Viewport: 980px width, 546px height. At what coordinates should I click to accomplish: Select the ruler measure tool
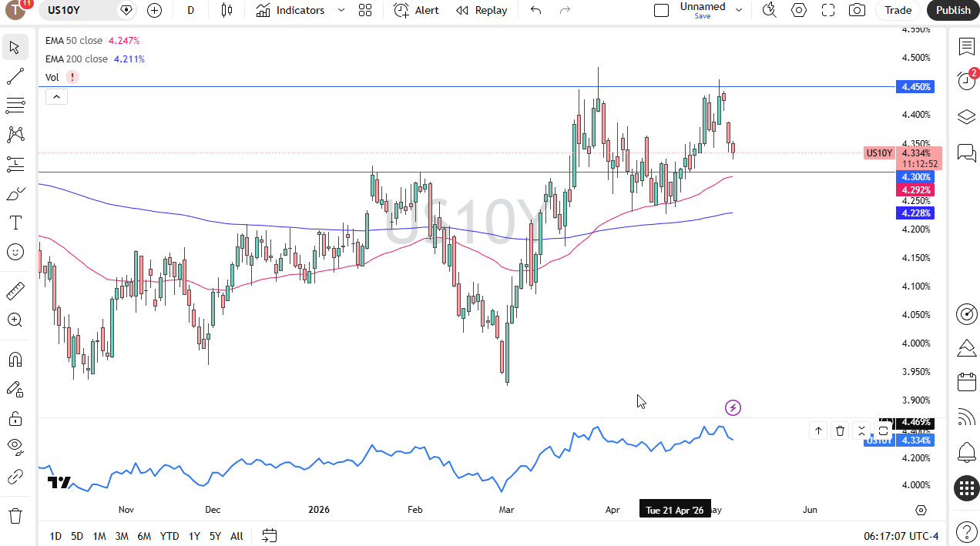click(x=15, y=291)
